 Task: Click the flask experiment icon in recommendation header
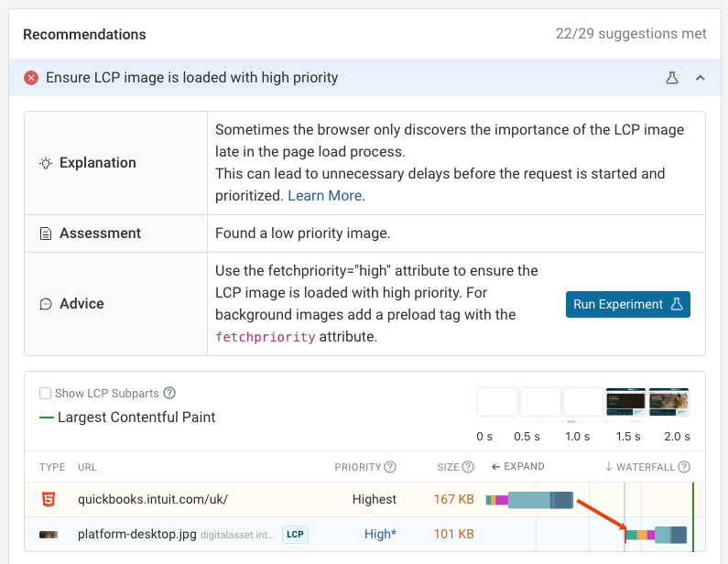click(x=672, y=78)
